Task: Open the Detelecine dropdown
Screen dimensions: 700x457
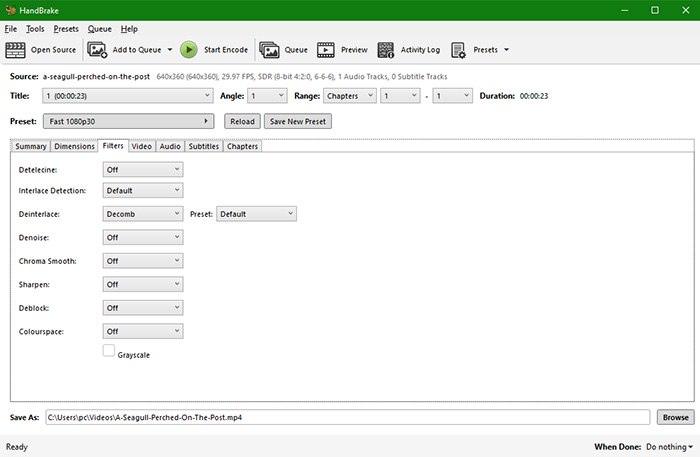Action: click(143, 170)
